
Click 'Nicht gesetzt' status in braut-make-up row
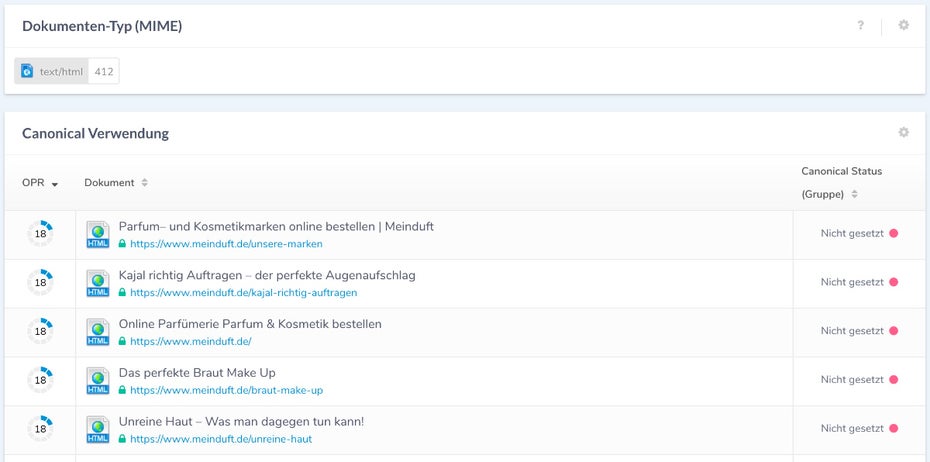tap(852, 380)
